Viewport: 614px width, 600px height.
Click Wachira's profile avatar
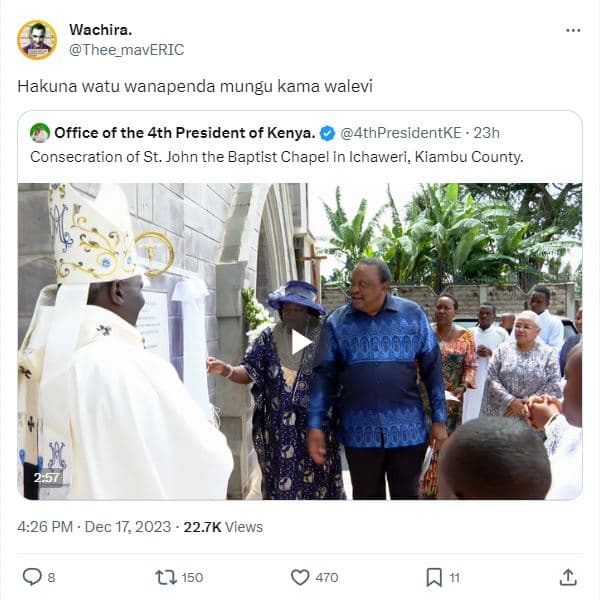click(x=37, y=40)
